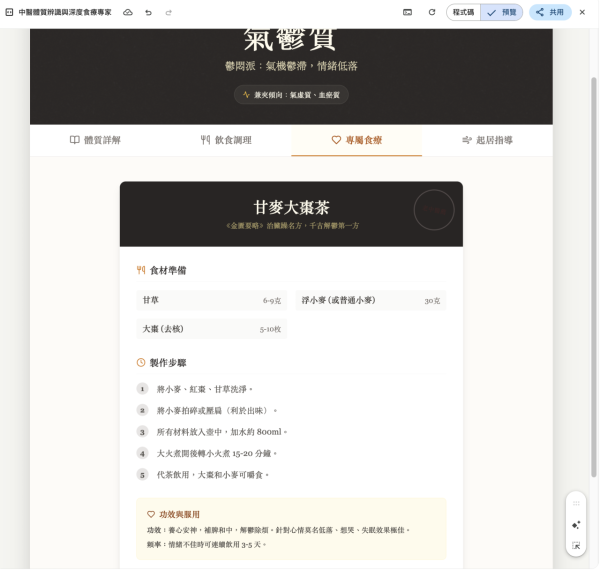The image size is (600, 570).
Task: Click the sparkle AI edit icon
Action: pyautogui.click(x=576, y=525)
